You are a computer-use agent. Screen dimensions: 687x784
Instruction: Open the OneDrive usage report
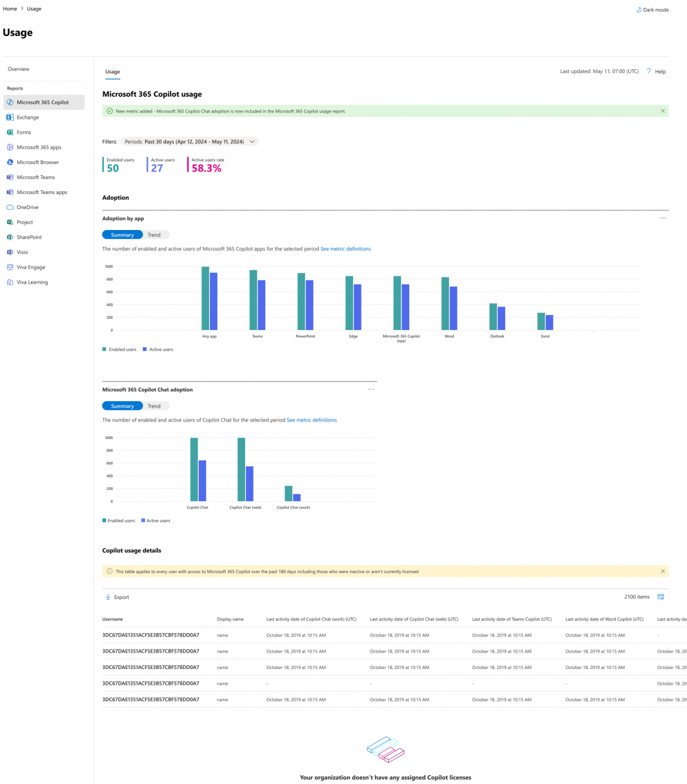27,207
